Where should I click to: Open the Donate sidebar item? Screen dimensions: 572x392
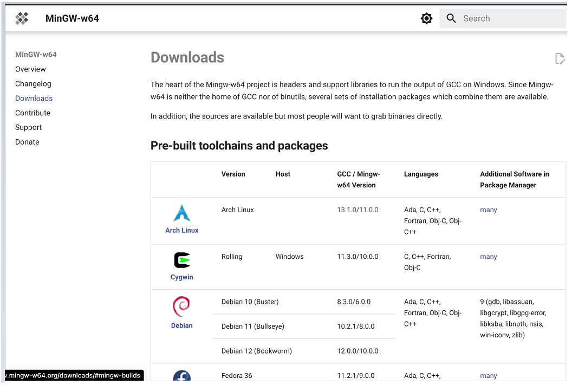(x=28, y=142)
